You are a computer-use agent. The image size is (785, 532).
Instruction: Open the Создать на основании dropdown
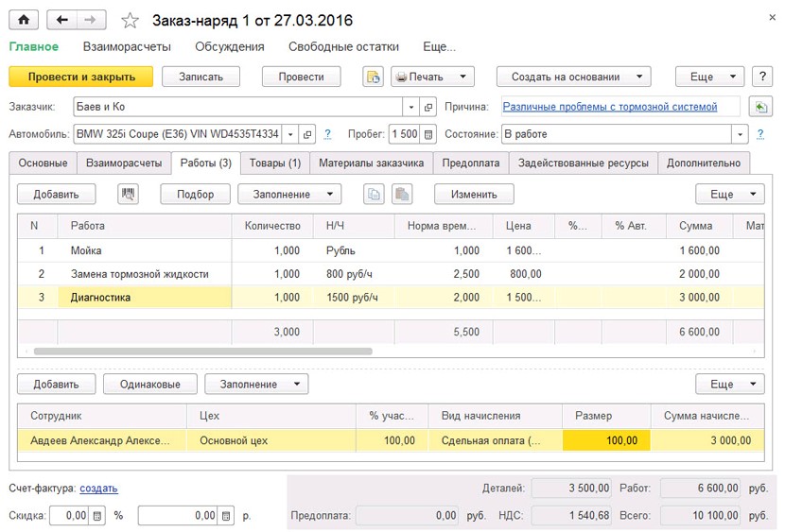574,77
